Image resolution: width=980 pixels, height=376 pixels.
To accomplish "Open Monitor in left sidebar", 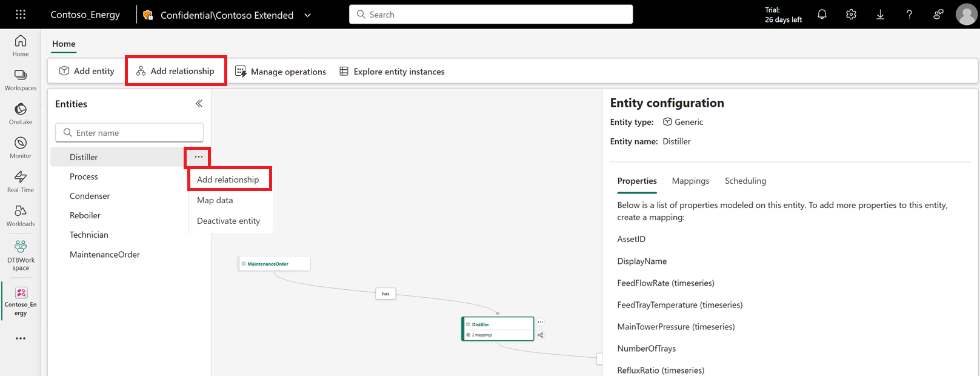I will [x=21, y=147].
